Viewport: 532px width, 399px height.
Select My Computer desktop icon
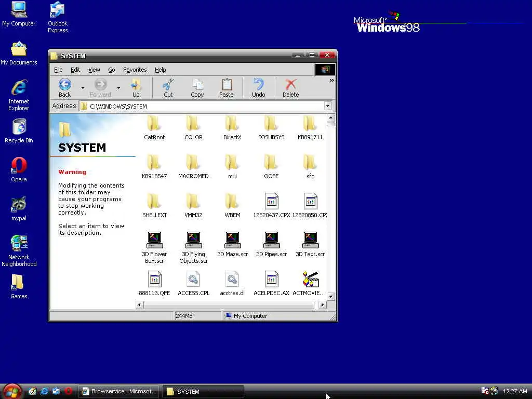pyautogui.click(x=19, y=14)
